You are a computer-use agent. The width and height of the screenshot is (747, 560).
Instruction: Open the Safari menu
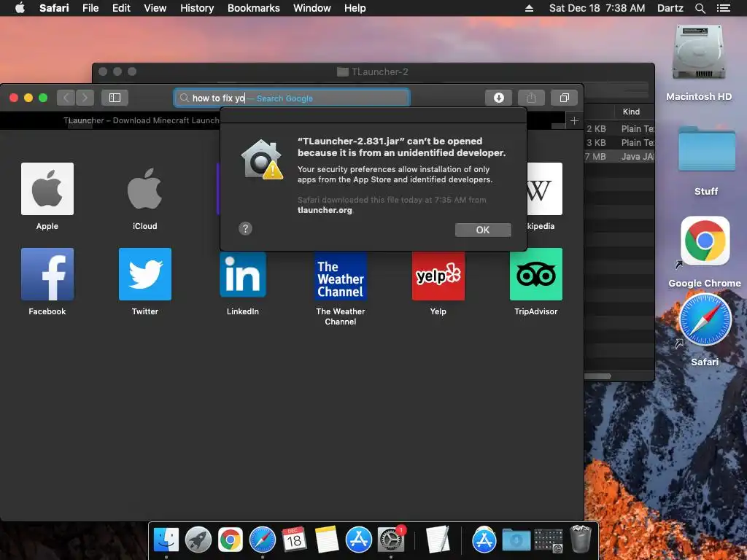[54, 8]
